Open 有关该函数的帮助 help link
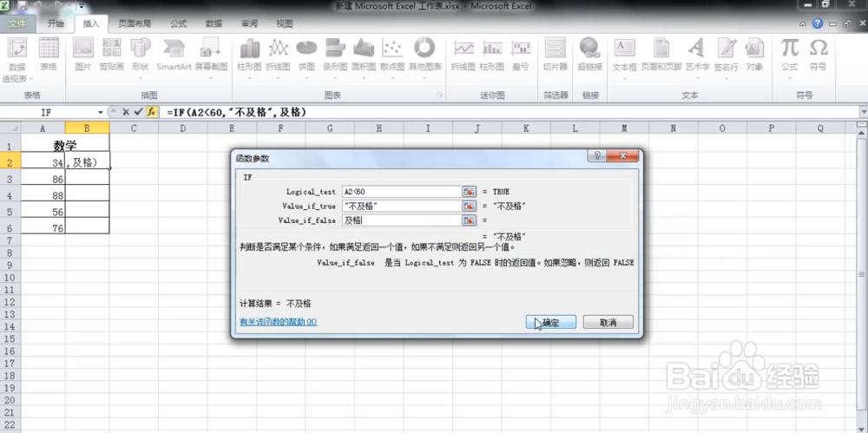Image resolution: width=868 pixels, height=433 pixels. click(x=278, y=322)
